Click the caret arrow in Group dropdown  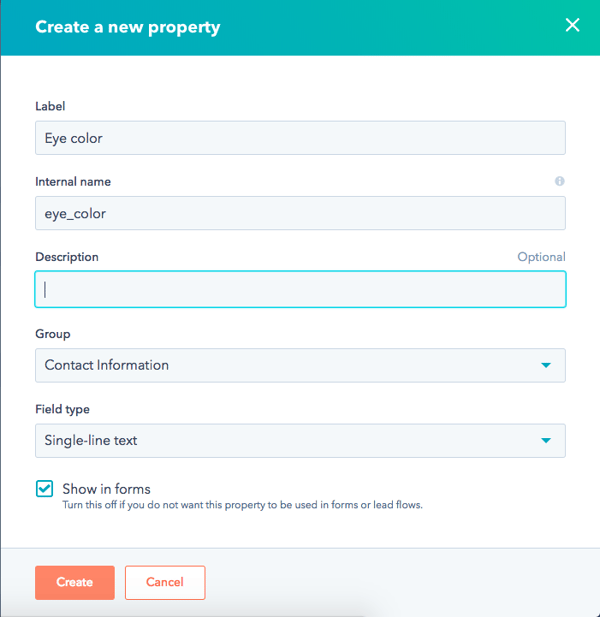(x=546, y=365)
